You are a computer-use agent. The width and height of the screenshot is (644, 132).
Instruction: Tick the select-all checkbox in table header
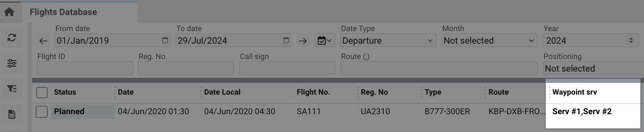coord(42,93)
